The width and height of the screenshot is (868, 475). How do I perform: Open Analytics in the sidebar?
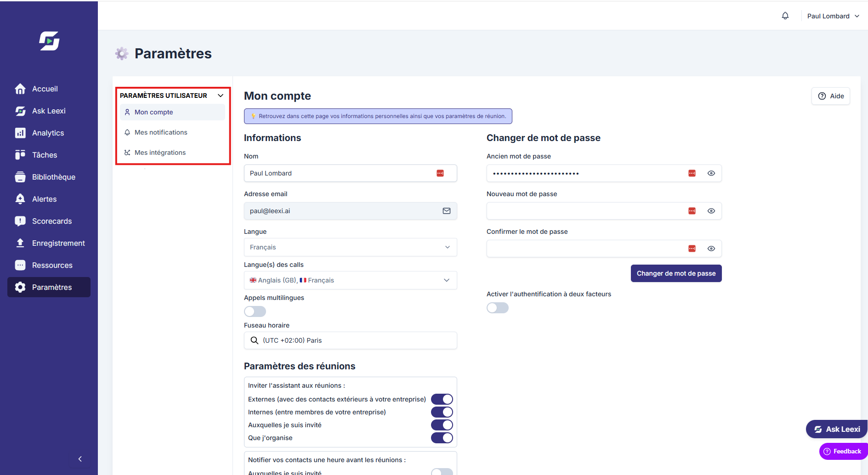(49, 133)
